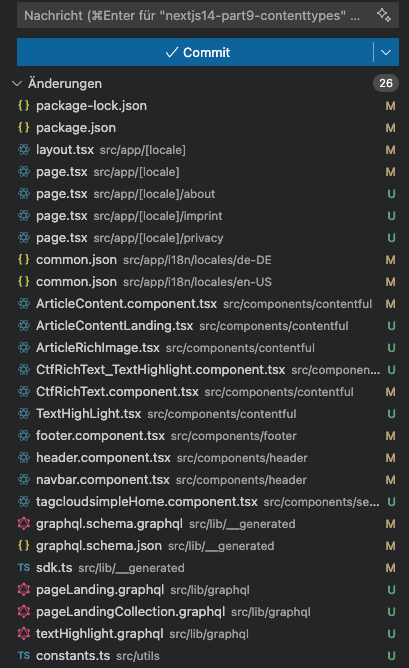Click GraphQL icon of textHighlight.graphql
The image size is (409, 668).
point(24,633)
